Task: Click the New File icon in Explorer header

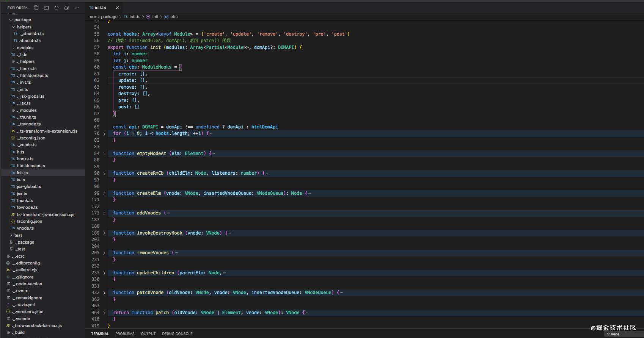Action: [36, 8]
